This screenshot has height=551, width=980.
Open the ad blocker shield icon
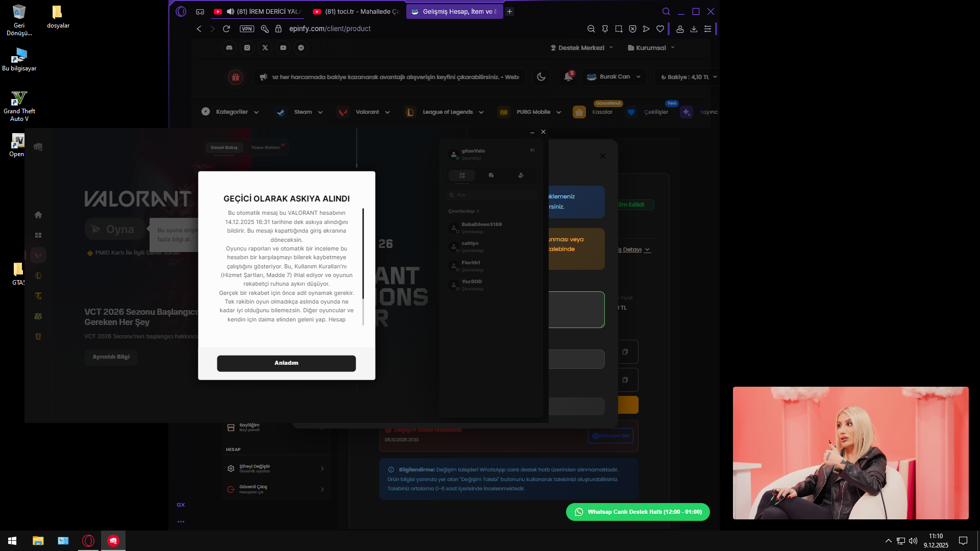[x=632, y=29]
